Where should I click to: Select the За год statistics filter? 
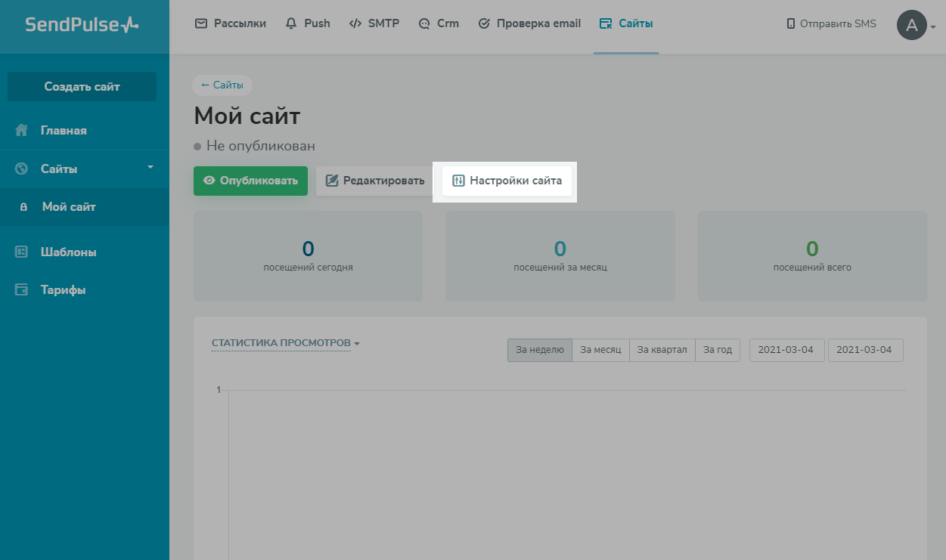point(717,349)
